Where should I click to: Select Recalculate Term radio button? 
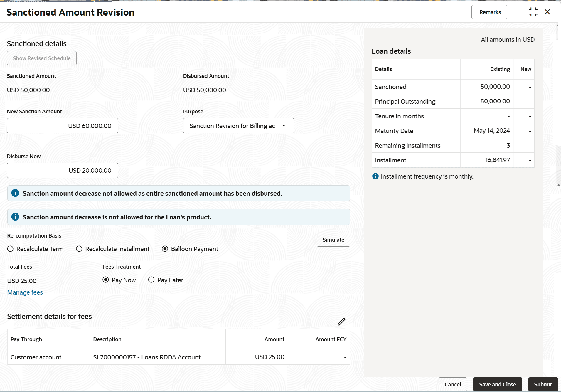[x=11, y=249]
